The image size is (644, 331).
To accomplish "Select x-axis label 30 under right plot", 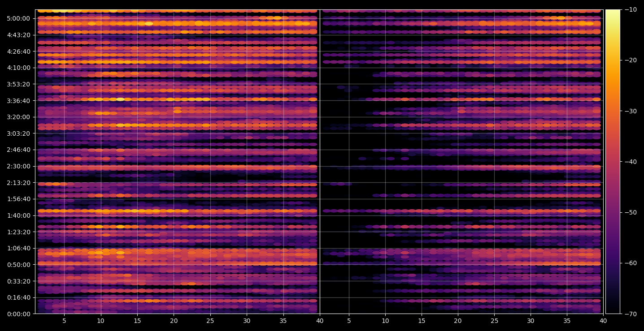I will point(531,321).
